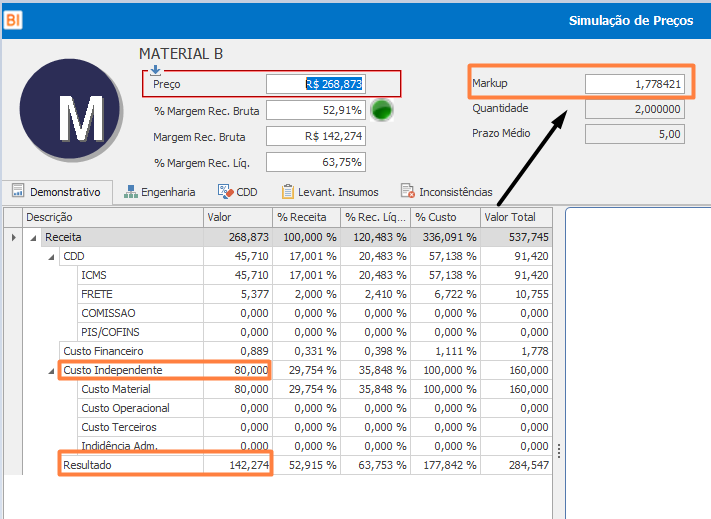Click the Markup input field
Screen dimensions: 711x519
tap(635, 84)
